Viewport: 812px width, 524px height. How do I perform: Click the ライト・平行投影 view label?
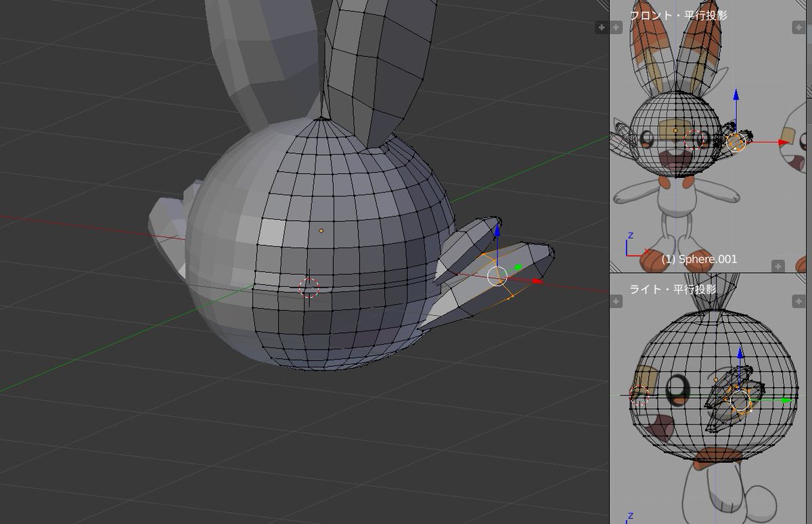(672, 289)
